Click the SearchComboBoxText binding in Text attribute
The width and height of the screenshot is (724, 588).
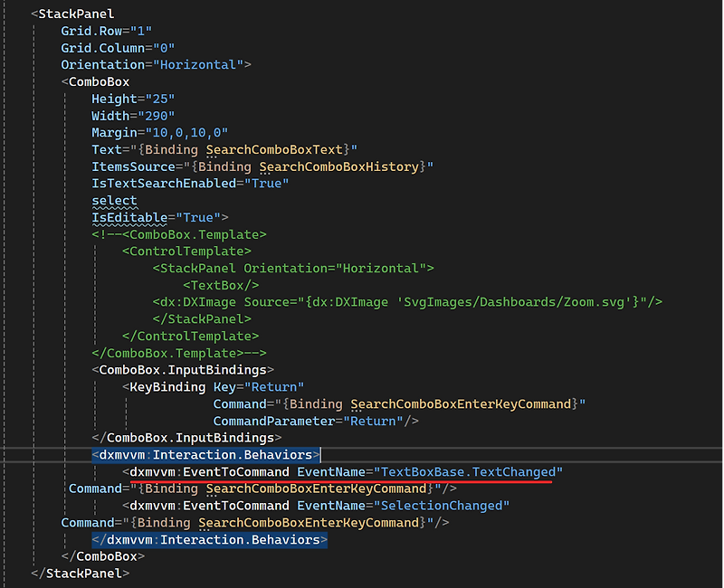[274, 150]
